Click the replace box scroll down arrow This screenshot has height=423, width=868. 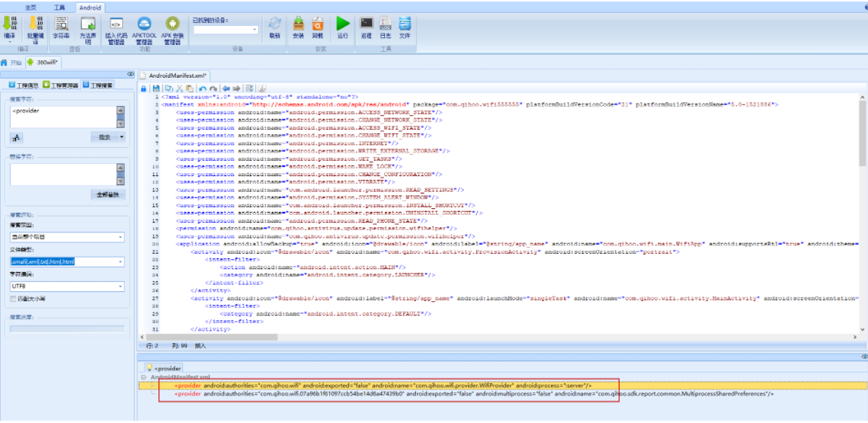120,182
